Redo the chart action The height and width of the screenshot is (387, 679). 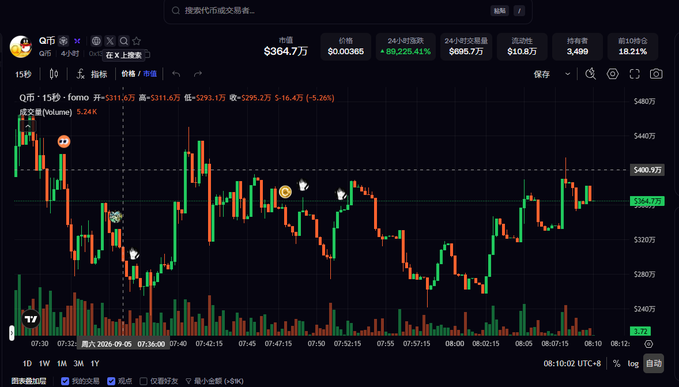(198, 74)
